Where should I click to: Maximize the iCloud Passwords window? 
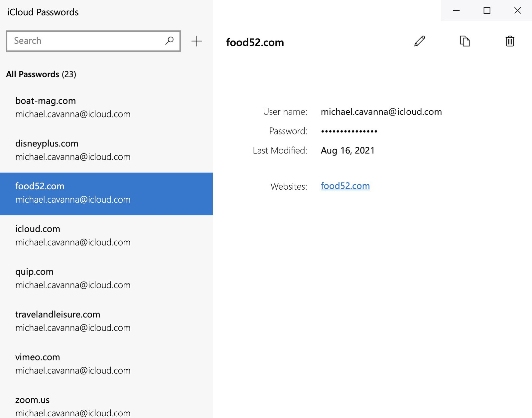[x=487, y=10]
